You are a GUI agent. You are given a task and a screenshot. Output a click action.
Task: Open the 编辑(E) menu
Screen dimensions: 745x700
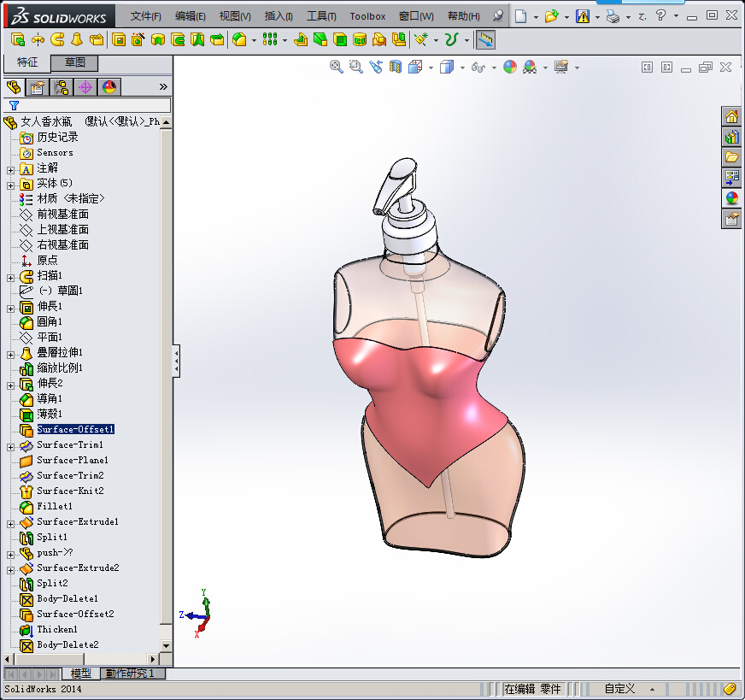click(x=190, y=16)
